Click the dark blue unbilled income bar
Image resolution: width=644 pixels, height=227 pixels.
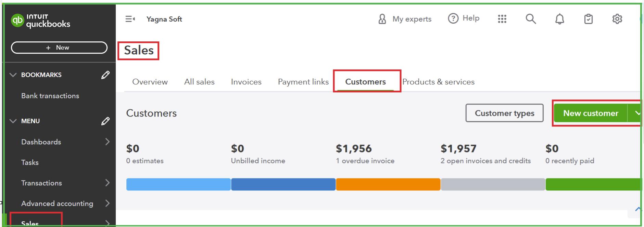283,184
